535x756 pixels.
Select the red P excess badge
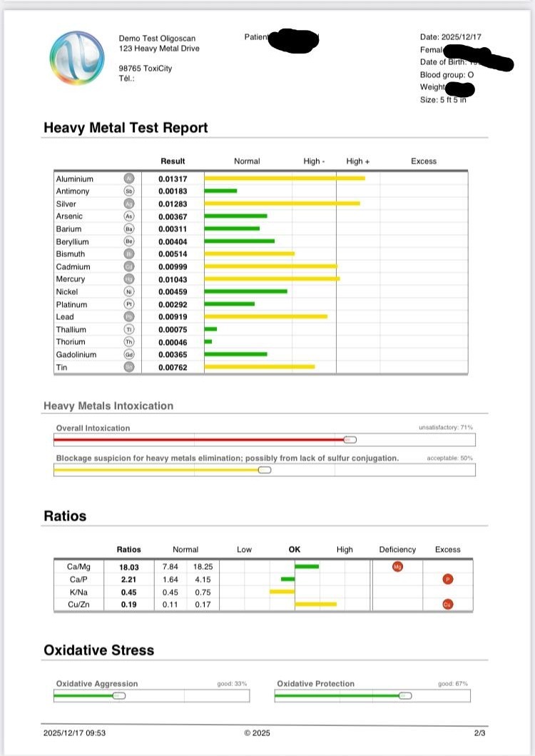[x=447, y=579]
